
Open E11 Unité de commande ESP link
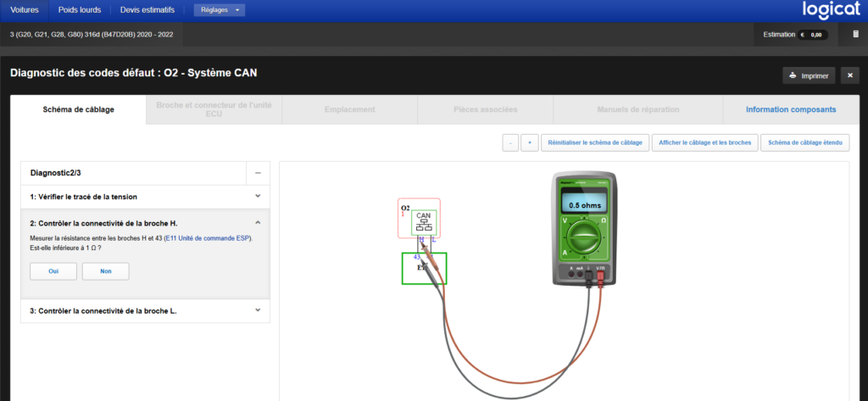pyautogui.click(x=209, y=238)
